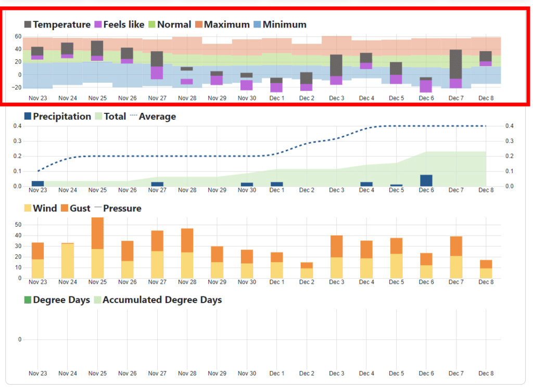533x392 pixels.
Task: Click the Nov 25 orange gust bar
Action: (x=97, y=233)
